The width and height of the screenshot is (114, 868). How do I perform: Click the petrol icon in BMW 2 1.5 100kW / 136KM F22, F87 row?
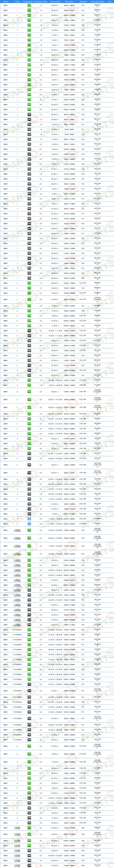point(29,283)
